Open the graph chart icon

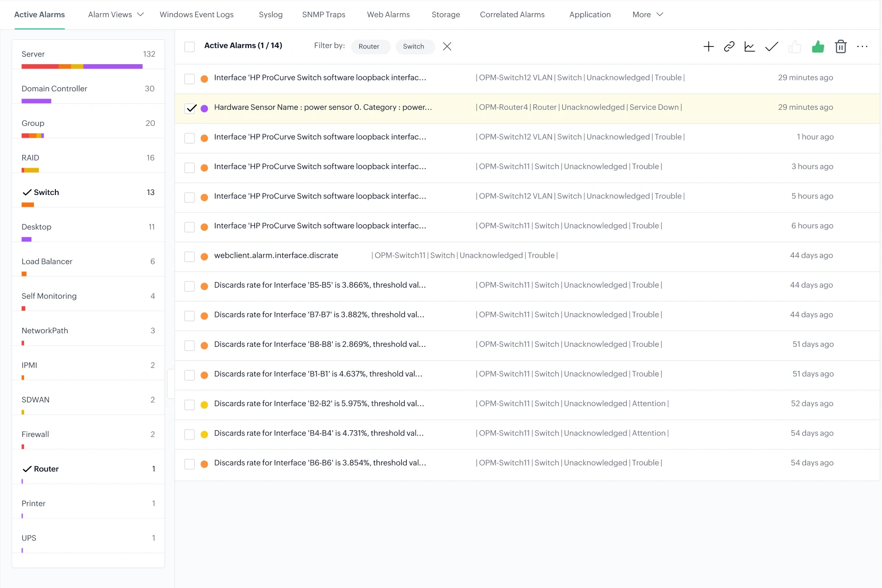click(x=750, y=47)
